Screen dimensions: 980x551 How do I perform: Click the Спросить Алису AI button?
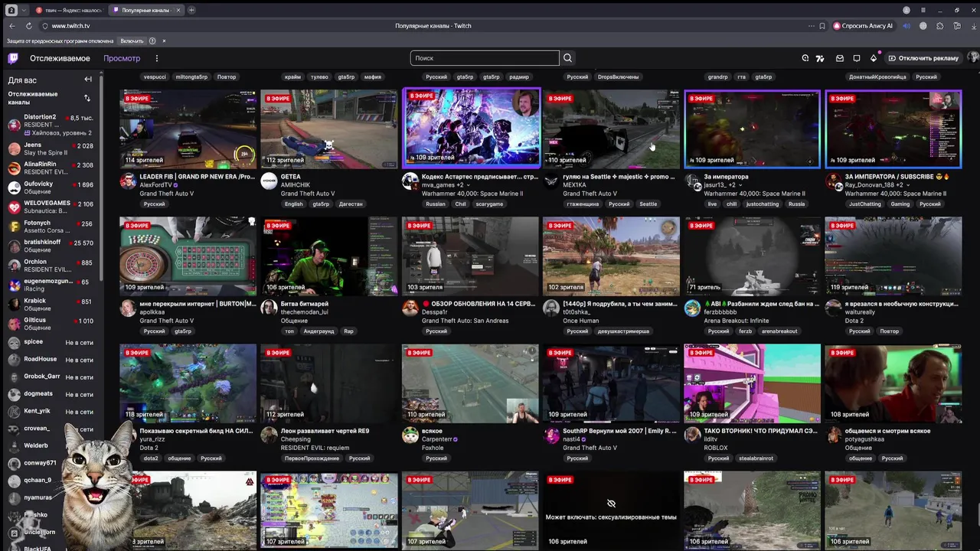[863, 26]
